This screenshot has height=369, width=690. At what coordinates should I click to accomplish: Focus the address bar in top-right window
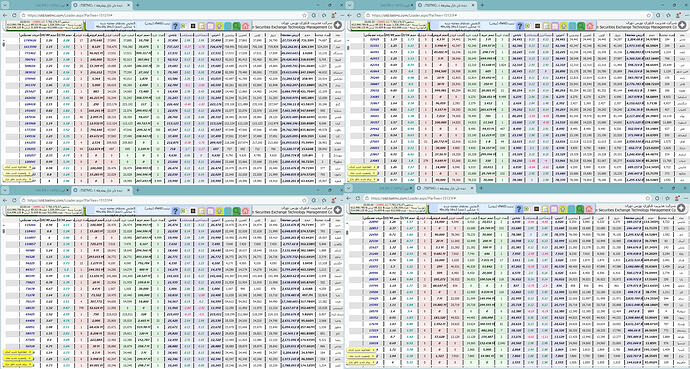point(508,15)
